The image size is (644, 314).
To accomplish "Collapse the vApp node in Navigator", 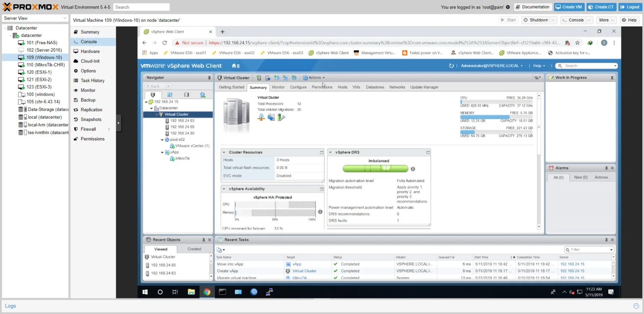I will pyautogui.click(x=162, y=152).
